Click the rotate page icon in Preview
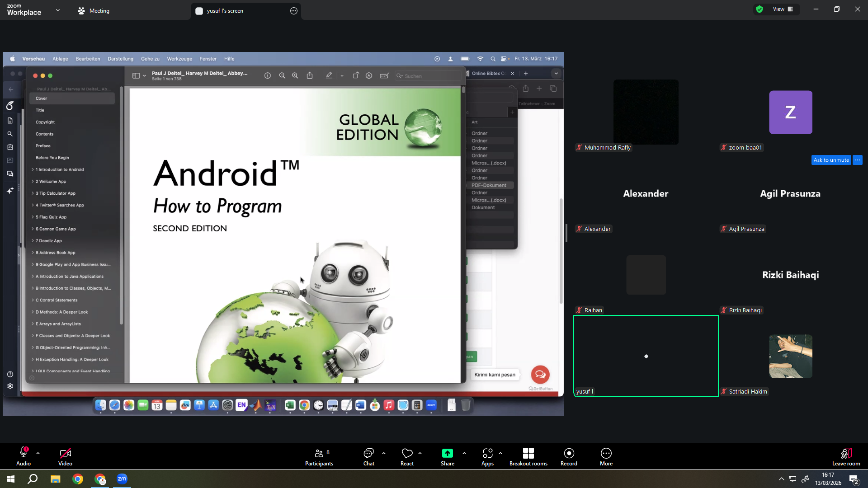This screenshot has height=488, width=868. point(356,76)
